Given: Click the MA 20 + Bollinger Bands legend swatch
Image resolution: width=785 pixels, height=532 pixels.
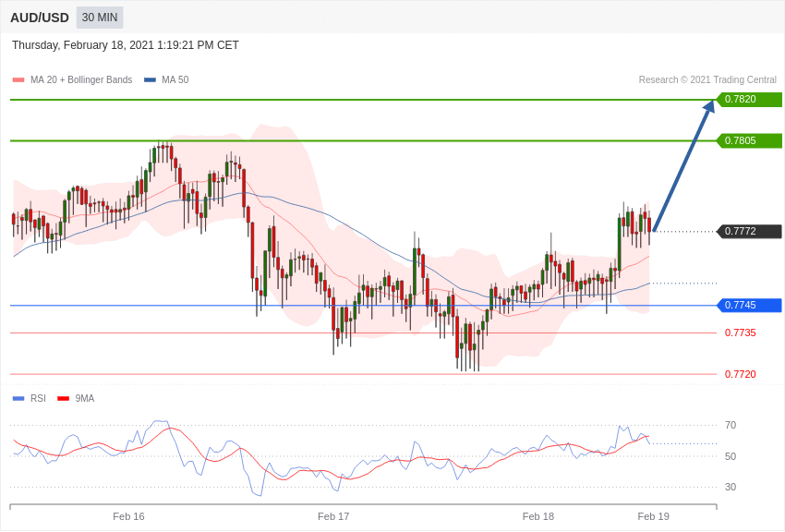Looking at the screenshot, I should 18,80.
